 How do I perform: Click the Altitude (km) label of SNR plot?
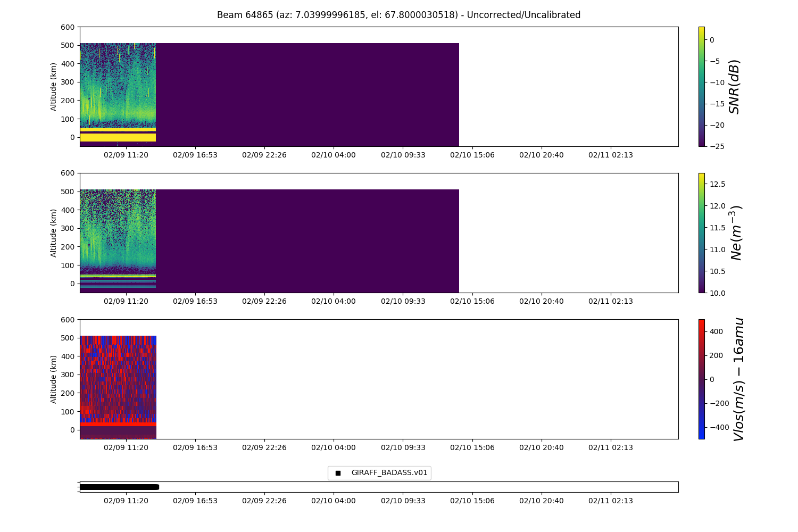click(54, 87)
